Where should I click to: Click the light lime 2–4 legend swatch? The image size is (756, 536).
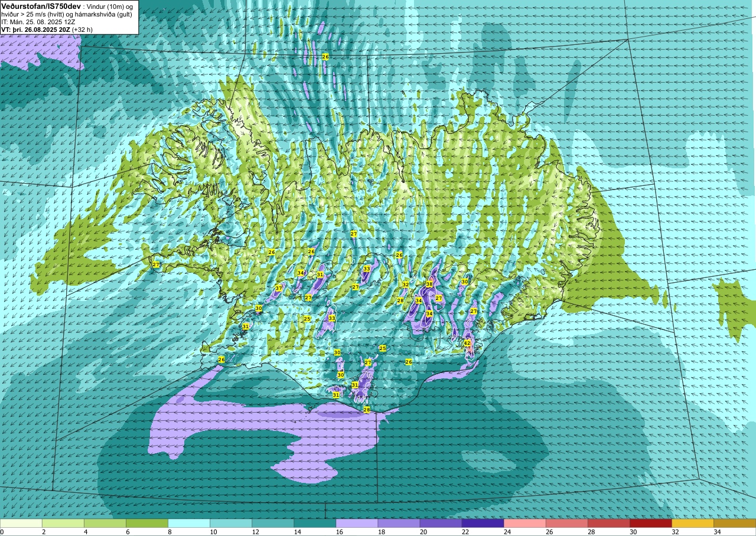click(63, 523)
